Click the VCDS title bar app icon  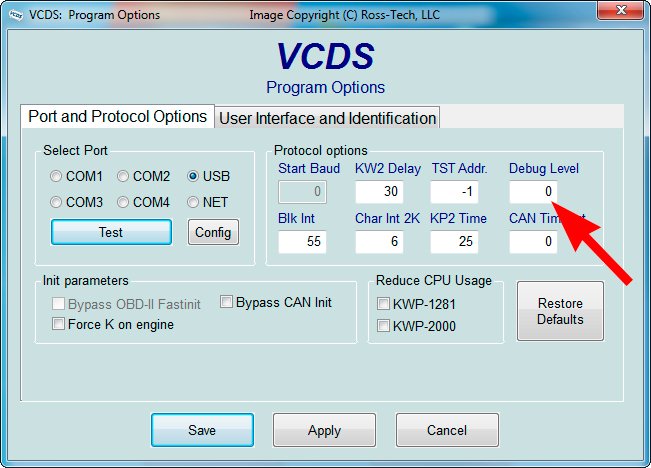(x=16, y=15)
